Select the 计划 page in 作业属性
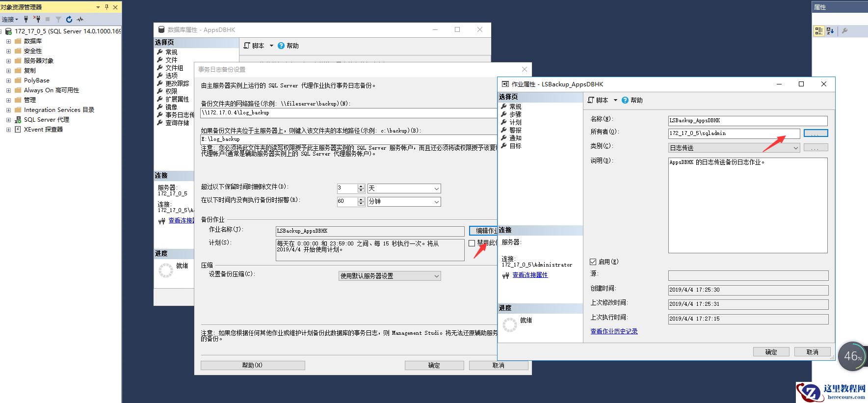Viewport: 868px width, 403px height. pos(515,122)
